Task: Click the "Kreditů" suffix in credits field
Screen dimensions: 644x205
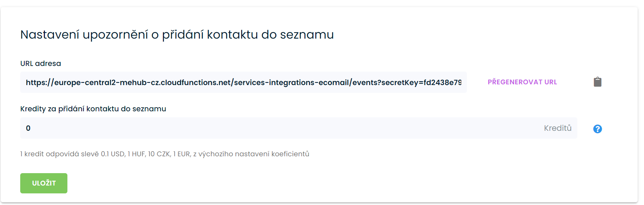Action: [558, 128]
